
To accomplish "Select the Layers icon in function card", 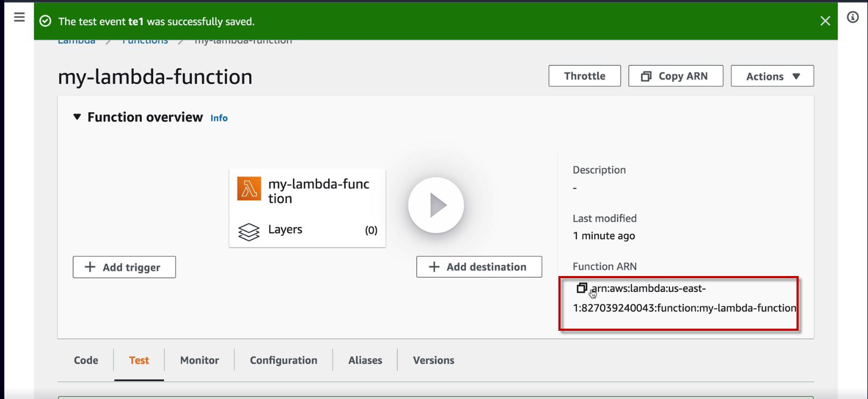I will pyautogui.click(x=249, y=232).
